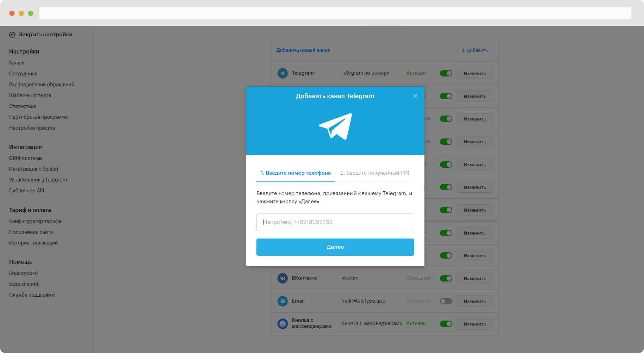Open База знаний help link
Screen dimensions: 644x353
tap(23, 284)
